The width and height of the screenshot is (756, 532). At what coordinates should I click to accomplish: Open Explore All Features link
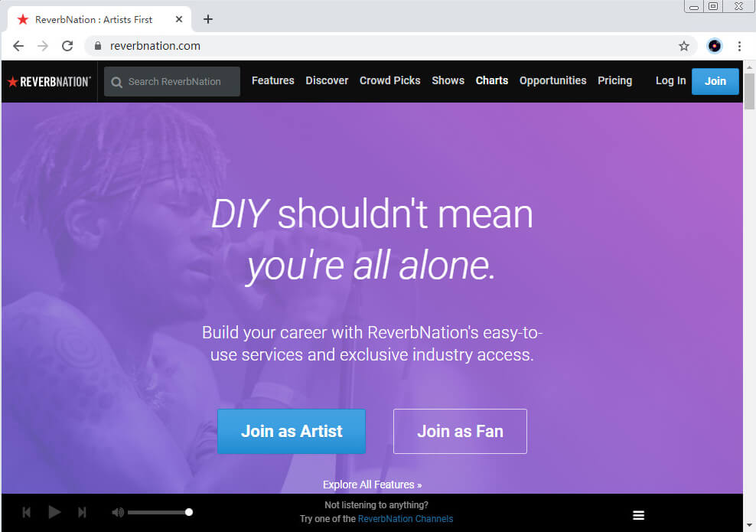(372, 485)
